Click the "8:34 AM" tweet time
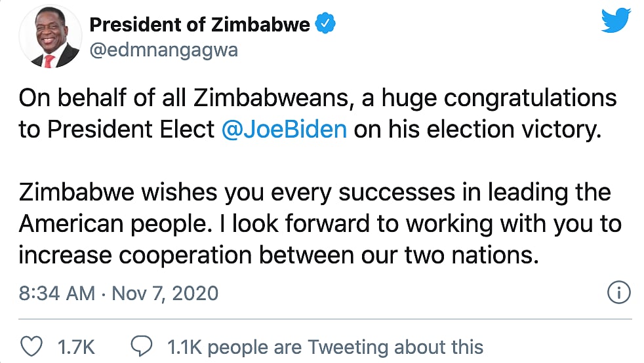Viewport: 644px width, 363px height. (56, 292)
